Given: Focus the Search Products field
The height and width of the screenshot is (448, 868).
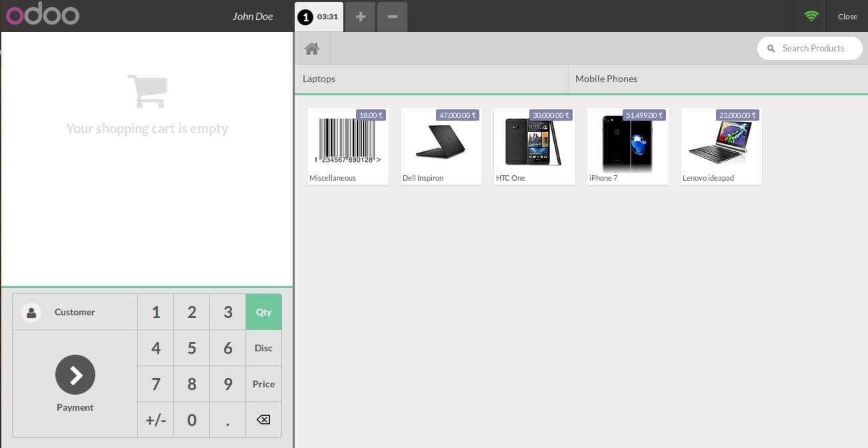Looking at the screenshot, I should (x=810, y=49).
